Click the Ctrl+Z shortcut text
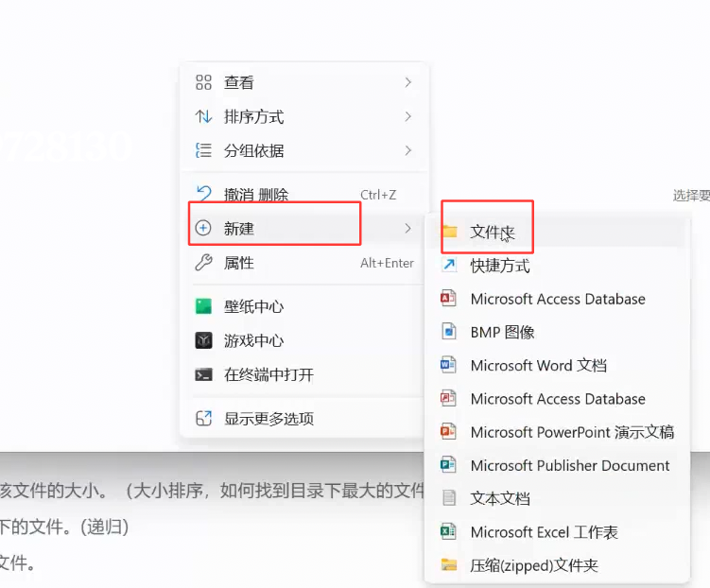The width and height of the screenshot is (710, 588). point(378,195)
